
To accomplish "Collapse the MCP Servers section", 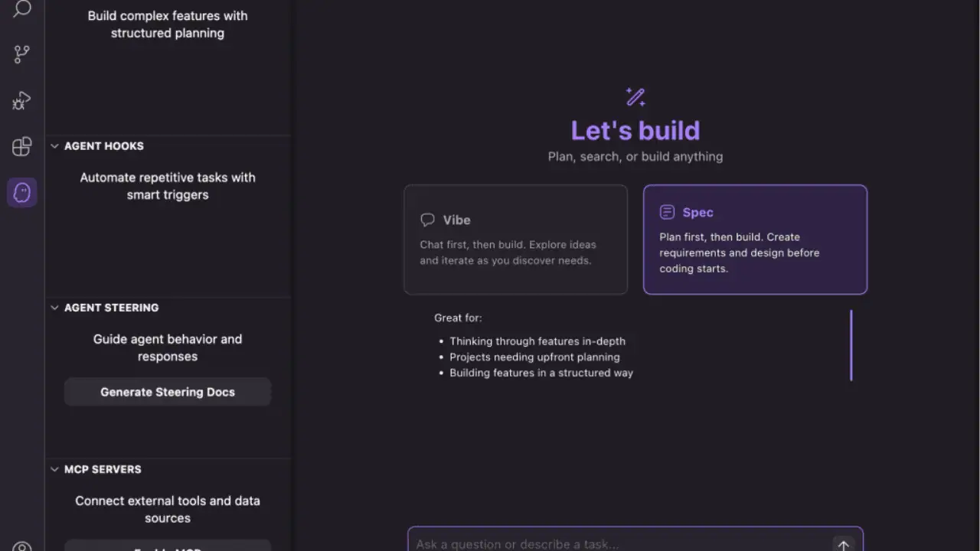I will (54, 469).
